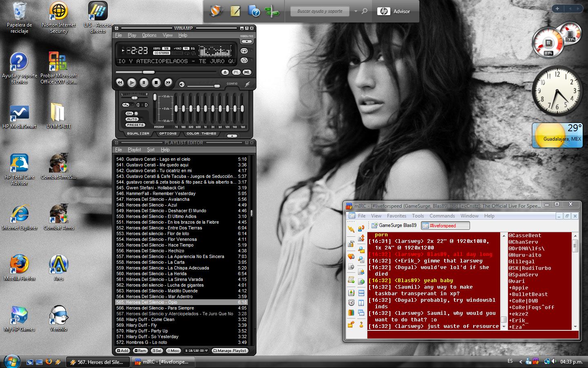The image size is (588, 368).
Task: Toggle shuffle mode in Winamp
Action: pos(244,61)
